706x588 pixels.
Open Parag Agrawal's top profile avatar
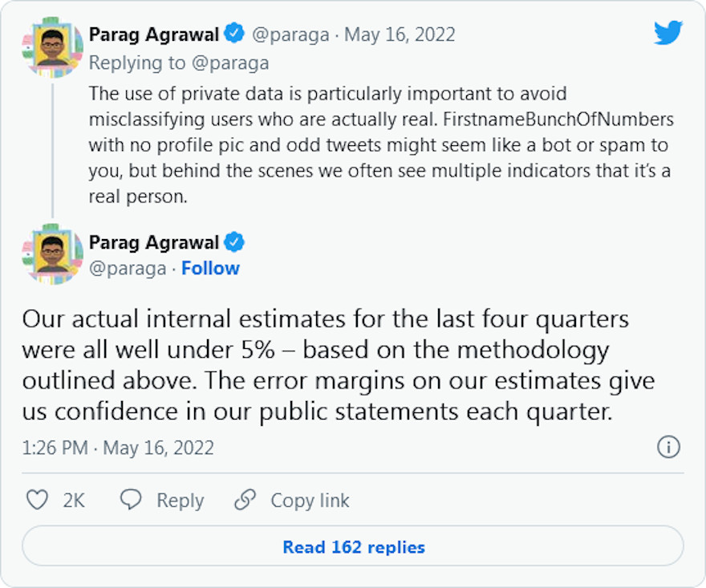[52, 47]
